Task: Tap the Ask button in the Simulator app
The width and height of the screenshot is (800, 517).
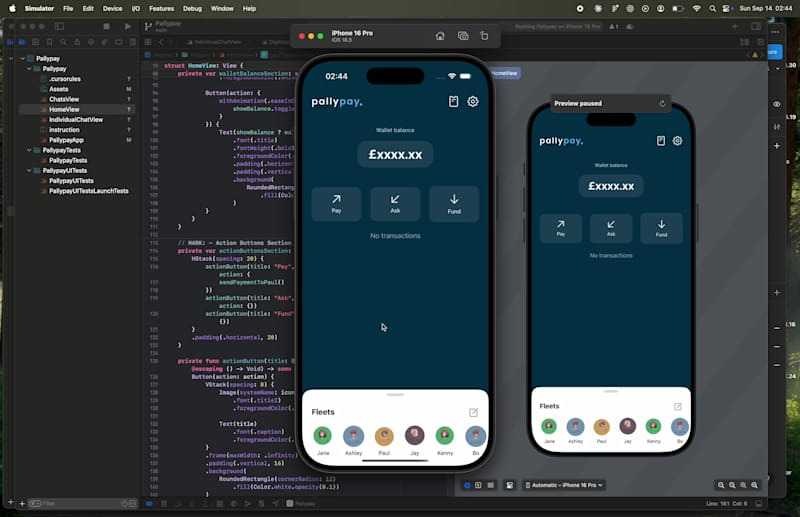Action: click(x=395, y=204)
